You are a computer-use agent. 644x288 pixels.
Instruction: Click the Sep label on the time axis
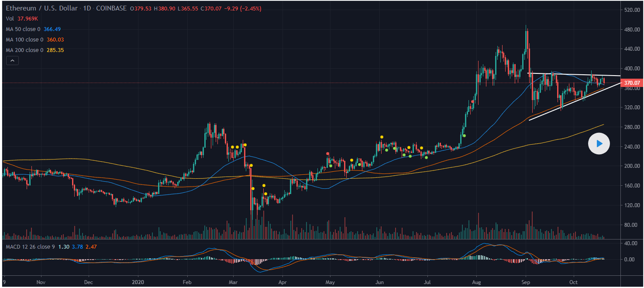click(x=526, y=282)
